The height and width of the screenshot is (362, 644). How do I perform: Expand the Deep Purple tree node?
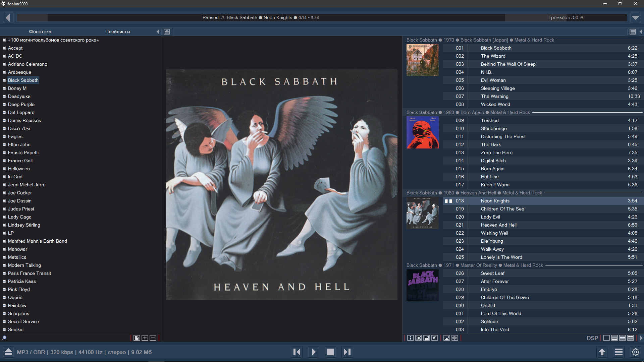[4, 105]
